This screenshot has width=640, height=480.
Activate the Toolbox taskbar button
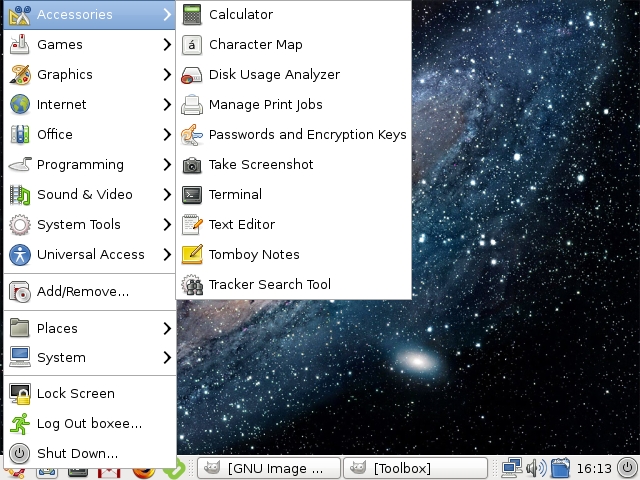(415, 468)
